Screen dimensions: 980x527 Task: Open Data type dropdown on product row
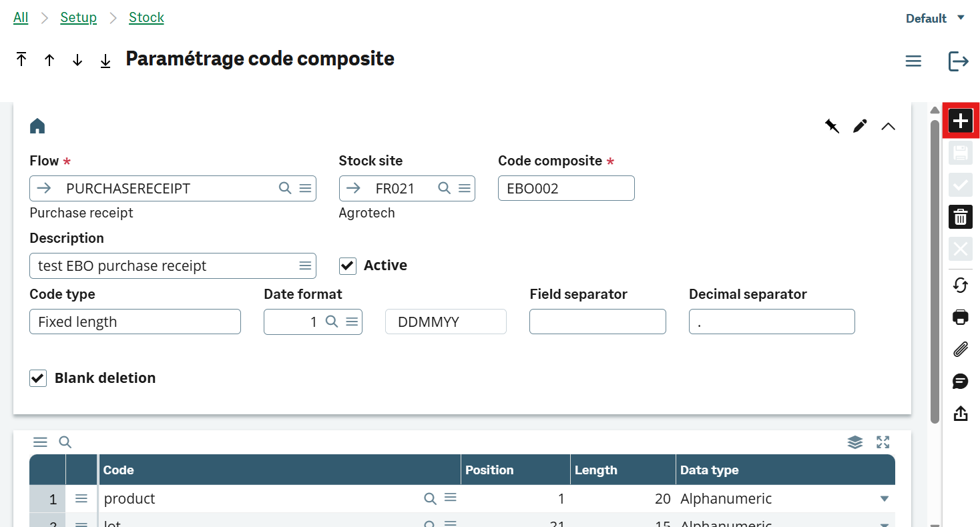point(884,498)
